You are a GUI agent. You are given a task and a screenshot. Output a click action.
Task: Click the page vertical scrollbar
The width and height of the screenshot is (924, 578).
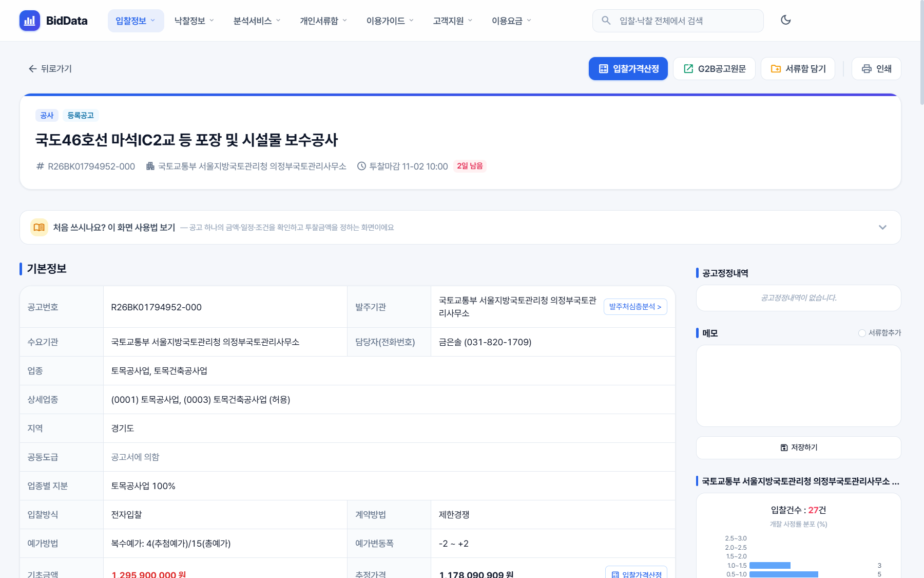pyautogui.click(x=921, y=53)
